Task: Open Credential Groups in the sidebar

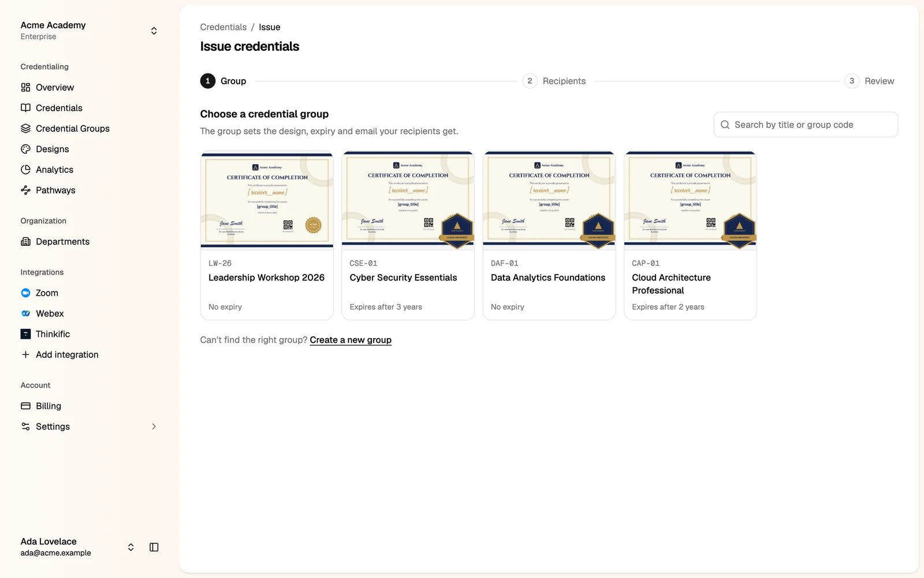Action: click(73, 128)
